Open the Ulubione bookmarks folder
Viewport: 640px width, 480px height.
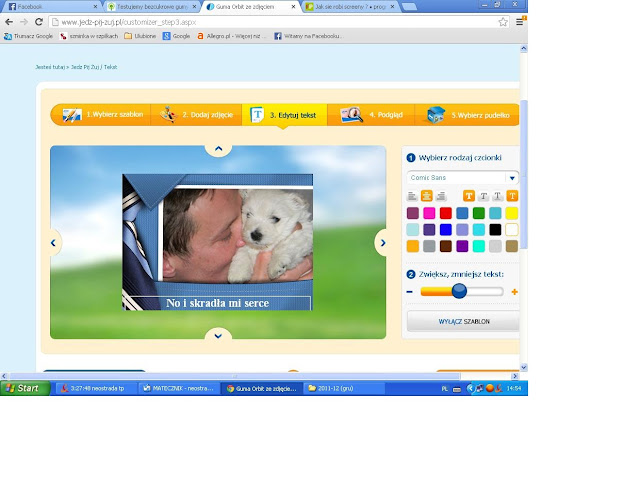click(140, 36)
